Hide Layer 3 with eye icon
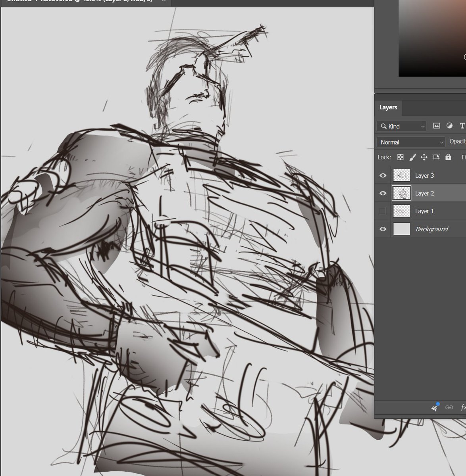 [383, 175]
